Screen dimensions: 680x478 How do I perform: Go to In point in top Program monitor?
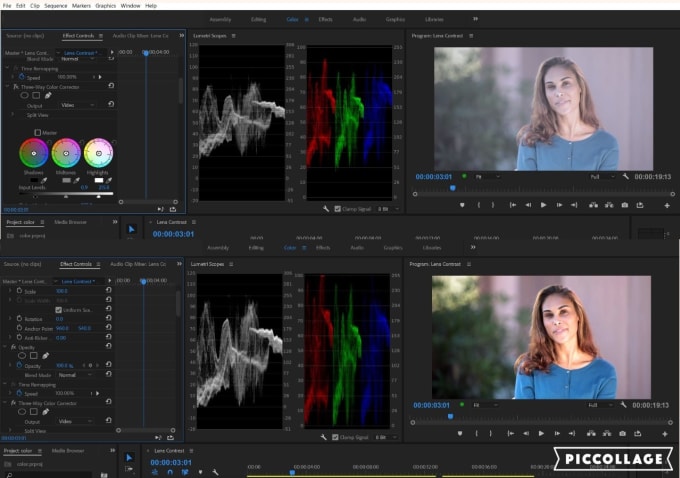click(513, 205)
